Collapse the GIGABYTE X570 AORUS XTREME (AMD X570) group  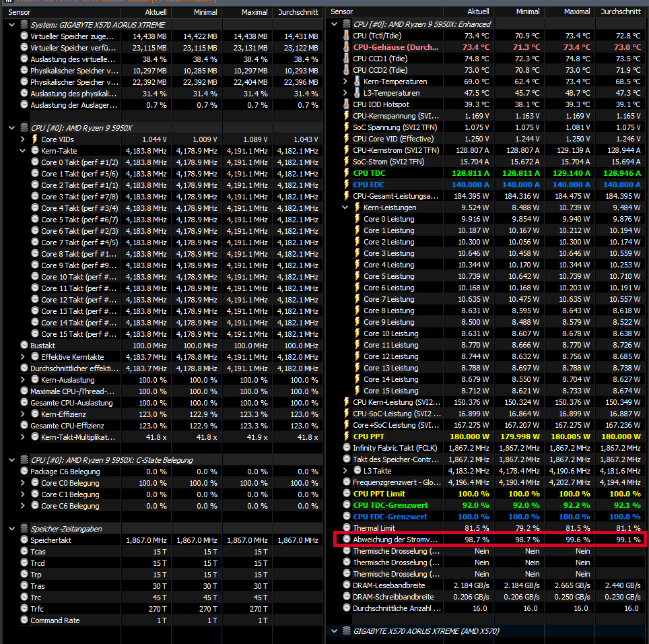335,631
